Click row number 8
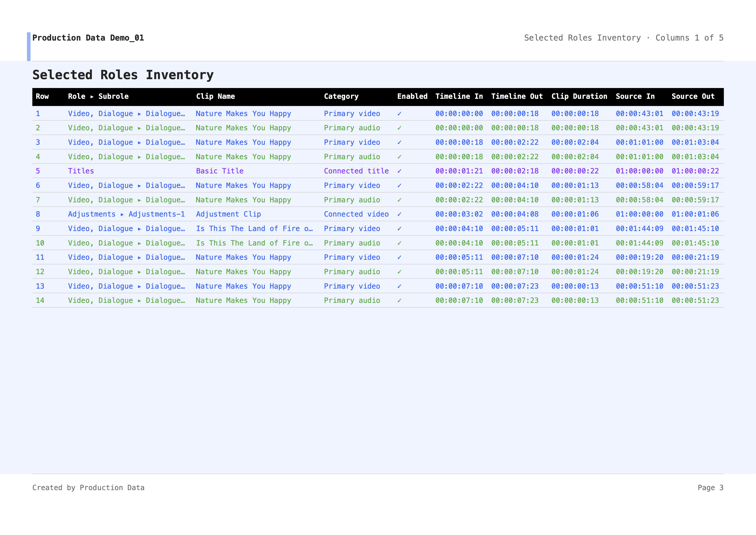The width and height of the screenshot is (756, 535). point(38,214)
